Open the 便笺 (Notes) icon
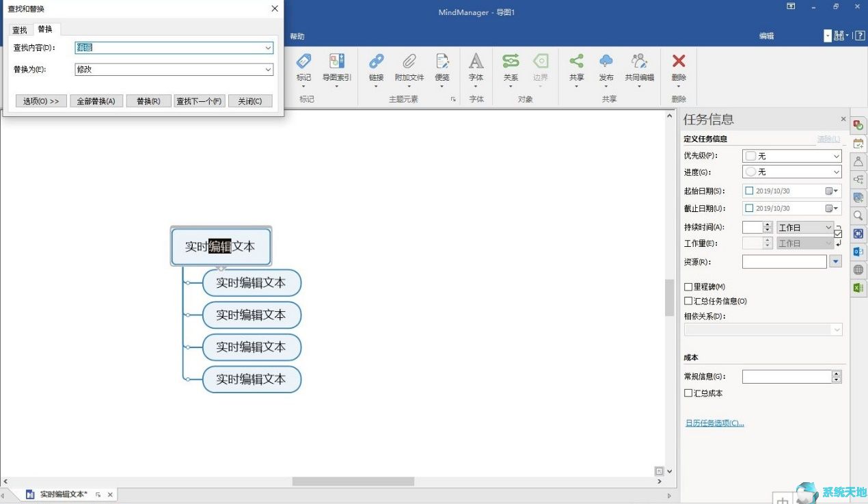 (x=442, y=62)
